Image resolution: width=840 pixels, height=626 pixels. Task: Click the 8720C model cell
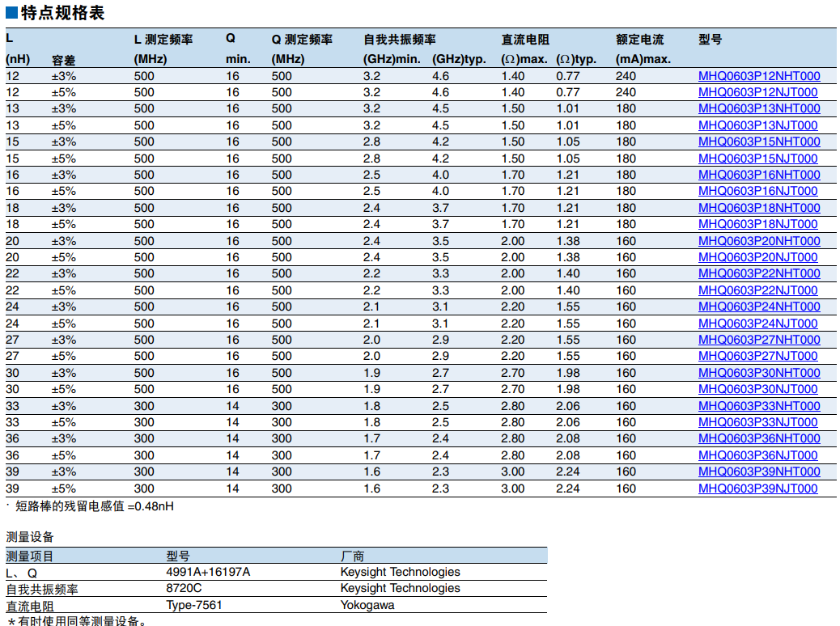[x=184, y=588]
